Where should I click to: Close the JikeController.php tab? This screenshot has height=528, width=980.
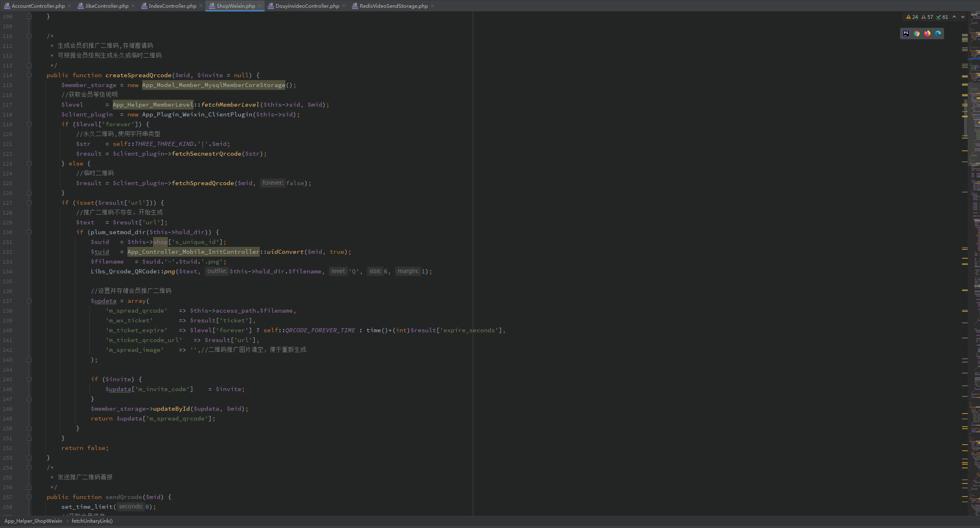coord(134,6)
